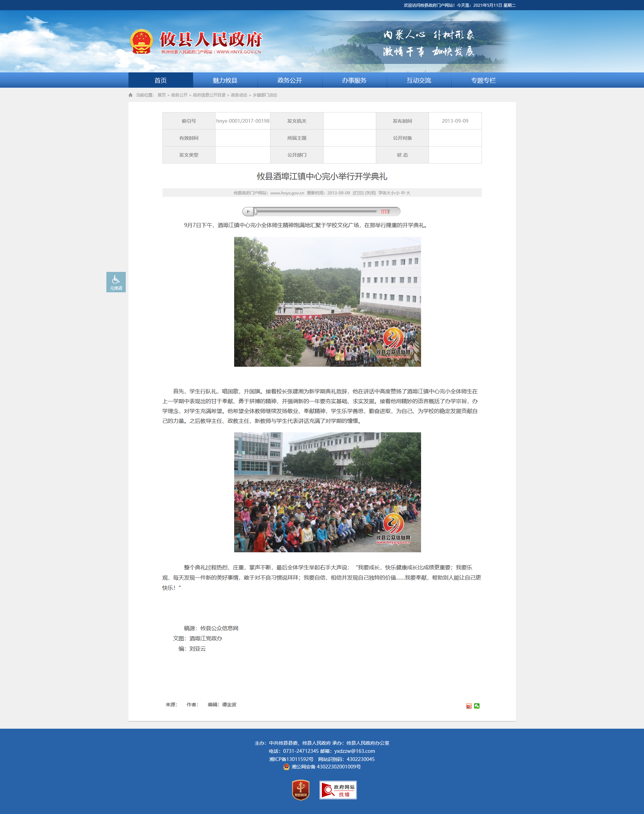The image size is (644, 814).
Task: Select the 办事服务 menu item
Action: click(x=354, y=80)
